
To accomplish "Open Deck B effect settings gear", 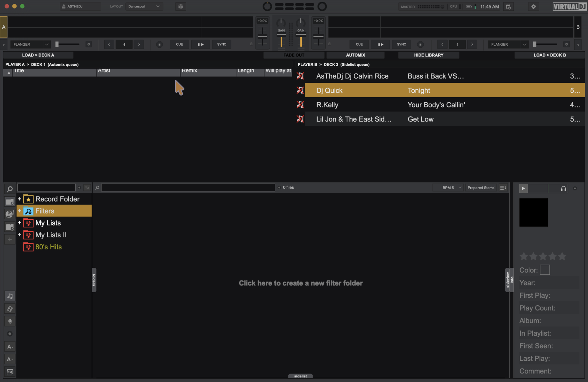I will pyautogui.click(x=566, y=45).
